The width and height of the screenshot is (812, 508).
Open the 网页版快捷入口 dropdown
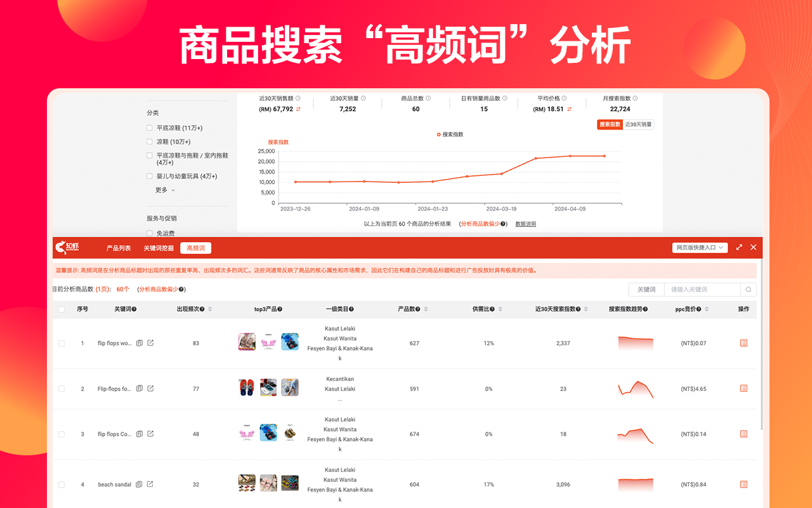(700, 248)
